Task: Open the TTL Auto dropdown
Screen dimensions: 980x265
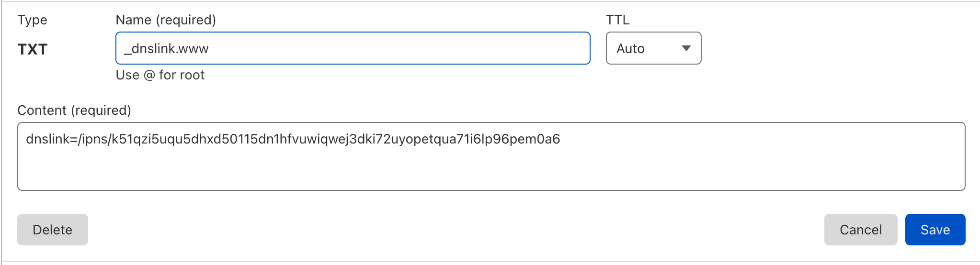Action: click(x=653, y=48)
